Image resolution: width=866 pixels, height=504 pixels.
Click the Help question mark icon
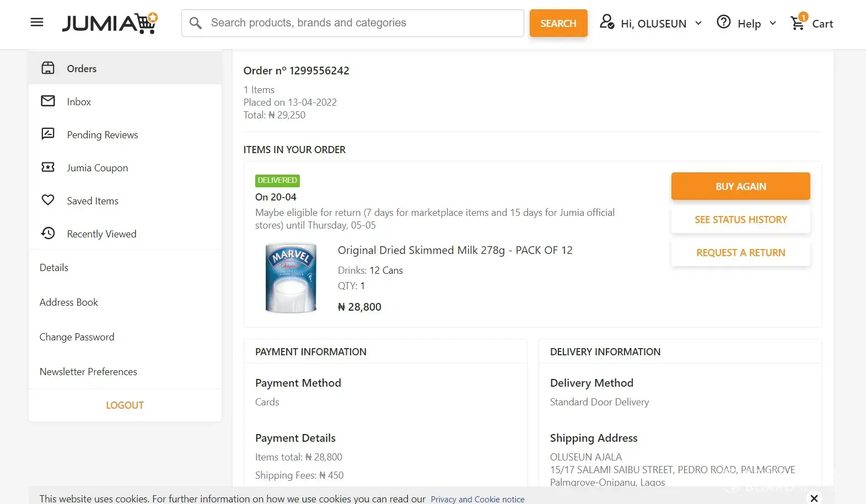[x=724, y=22]
